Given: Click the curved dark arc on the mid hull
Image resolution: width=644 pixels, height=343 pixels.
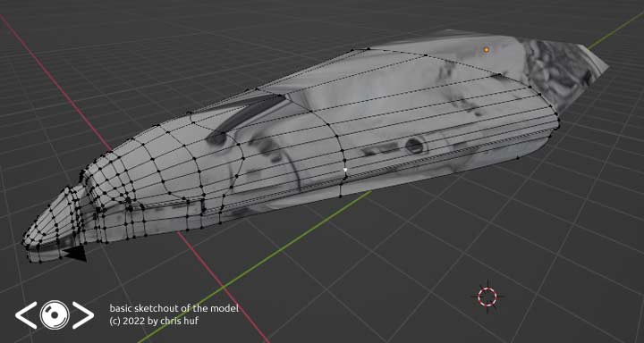Looking at the screenshot, I should [x=297, y=172].
